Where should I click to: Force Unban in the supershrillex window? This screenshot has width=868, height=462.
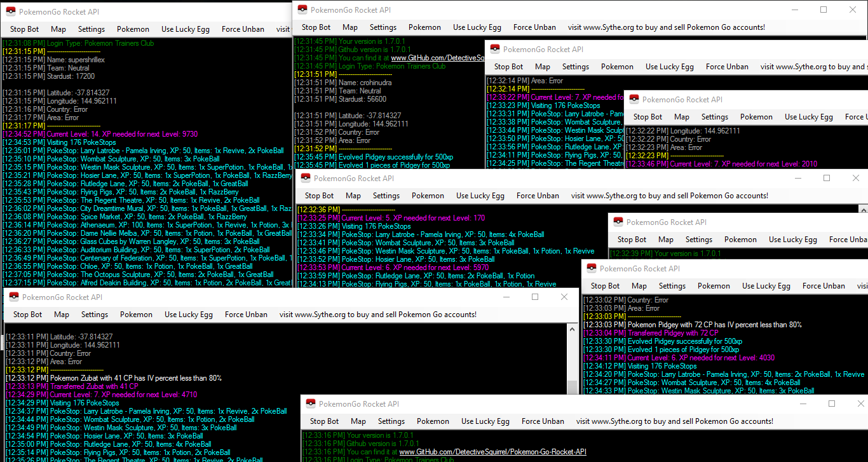click(243, 29)
